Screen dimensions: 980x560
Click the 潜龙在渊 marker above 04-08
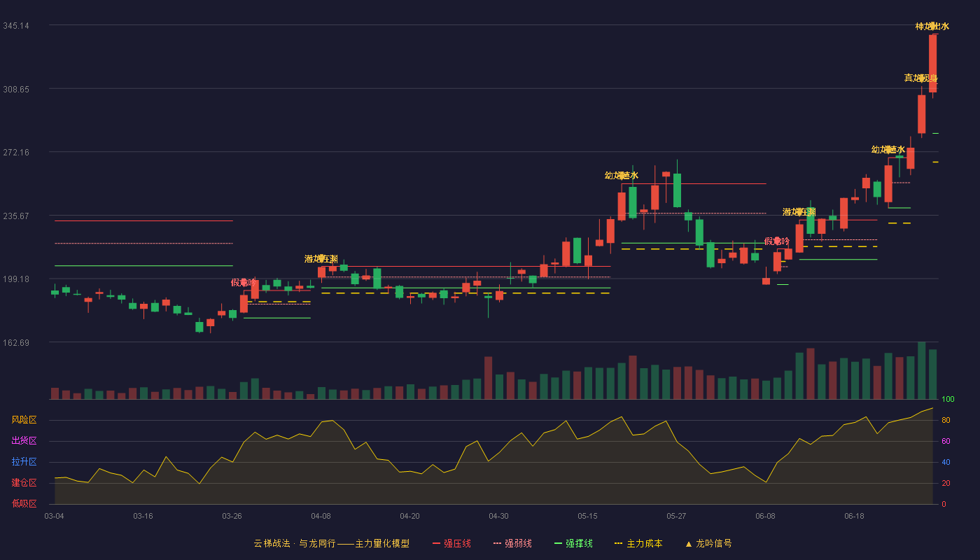321,259
